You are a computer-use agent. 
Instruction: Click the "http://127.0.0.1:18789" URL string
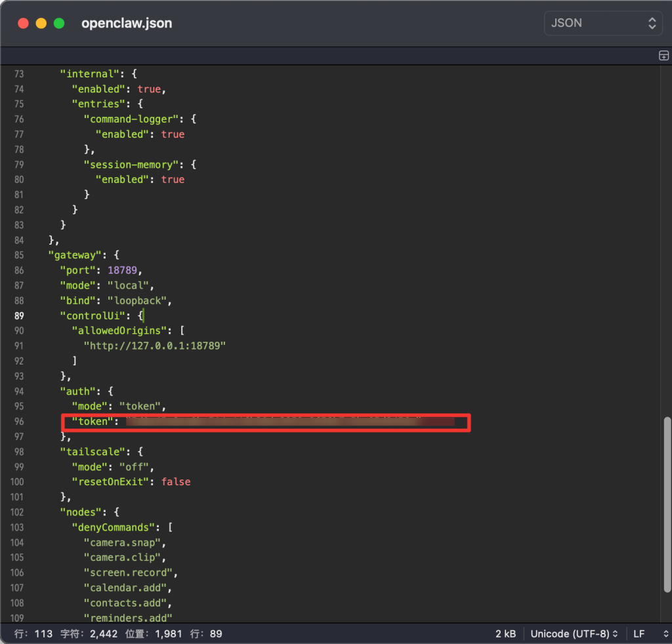pyautogui.click(x=155, y=346)
